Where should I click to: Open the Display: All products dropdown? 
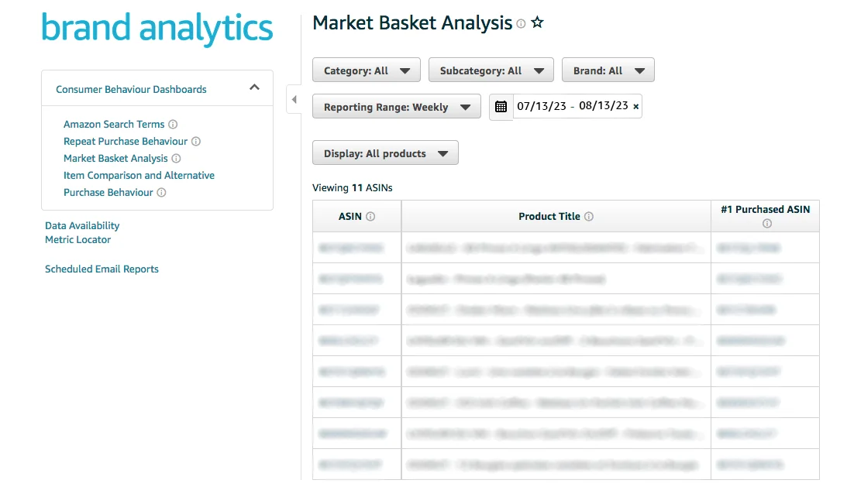[x=385, y=153]
